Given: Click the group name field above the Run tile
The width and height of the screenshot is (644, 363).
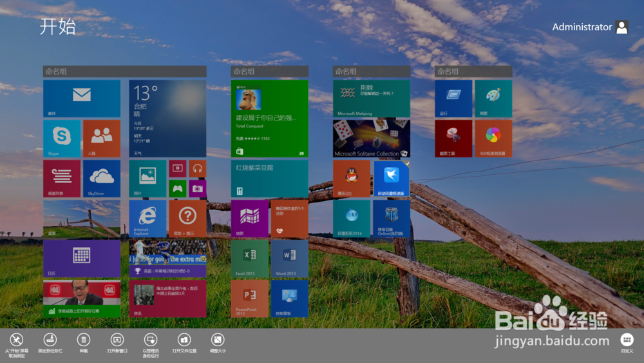Looking at the screenshot, I should pos(473,72).
